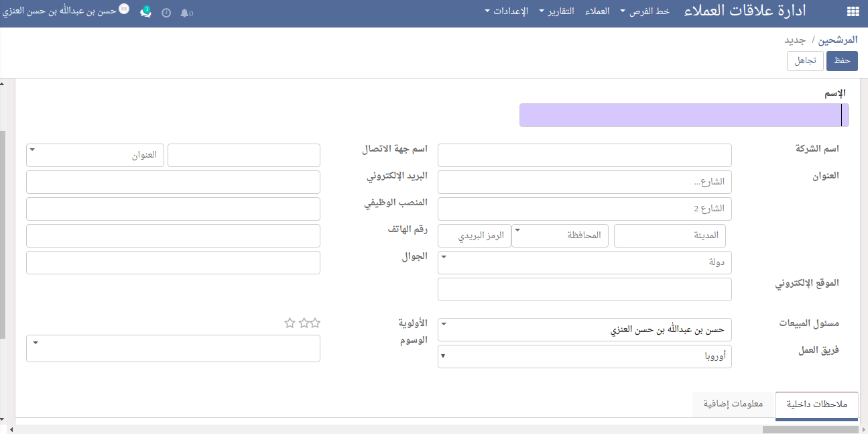
Task: Click the حفظ save button
Action: (x=842, y=60)
